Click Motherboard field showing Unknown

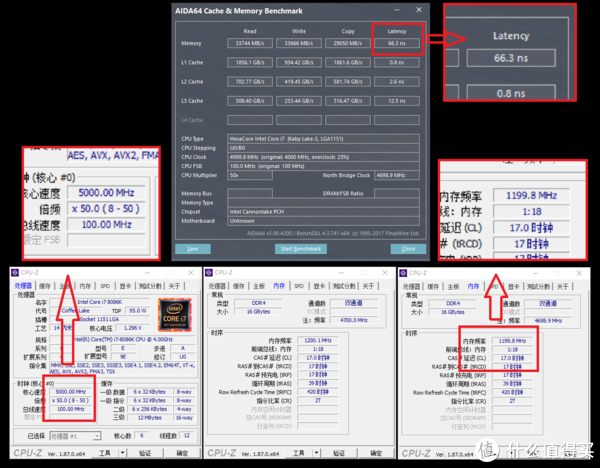[x=323, y=221]
